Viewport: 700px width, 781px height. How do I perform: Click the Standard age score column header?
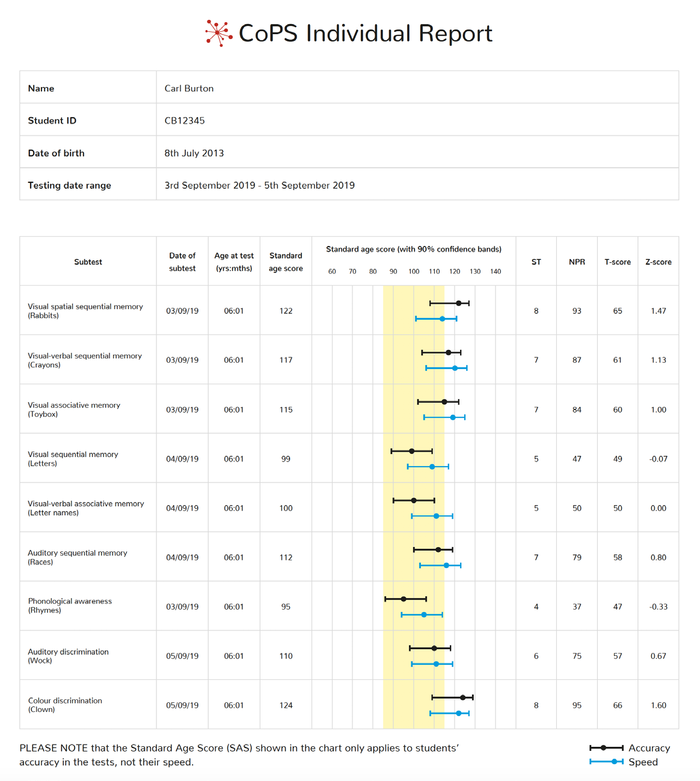[286, 262]
